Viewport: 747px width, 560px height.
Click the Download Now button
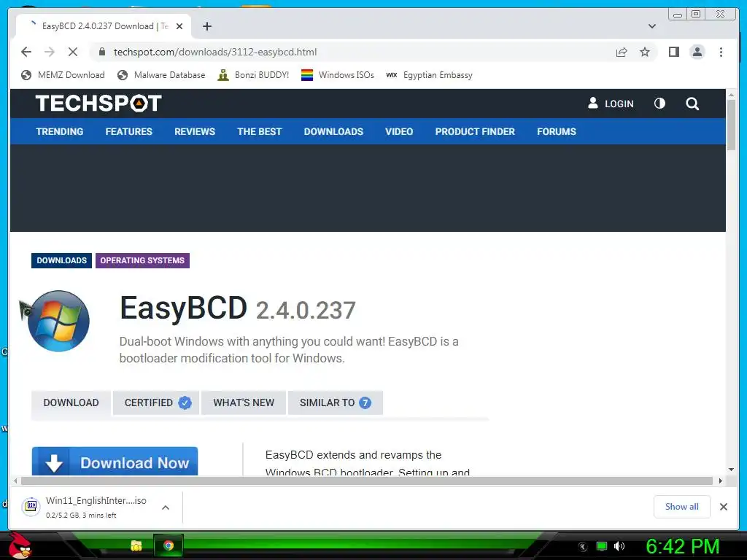coord(115,461)
